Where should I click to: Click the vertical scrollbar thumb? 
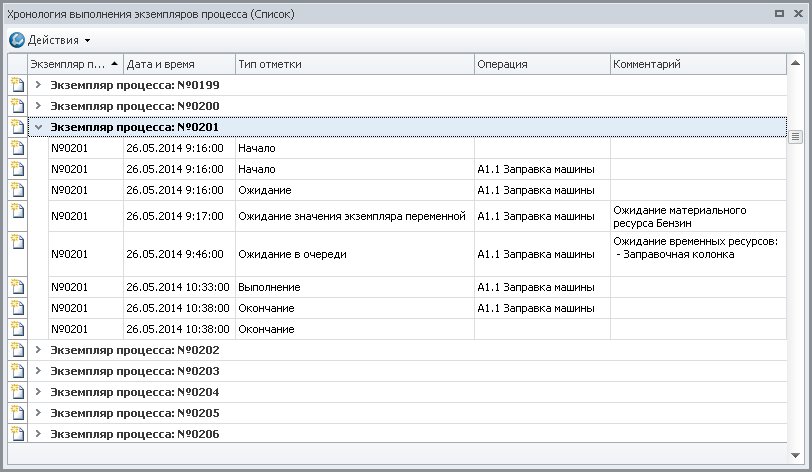tap(795, 137)
